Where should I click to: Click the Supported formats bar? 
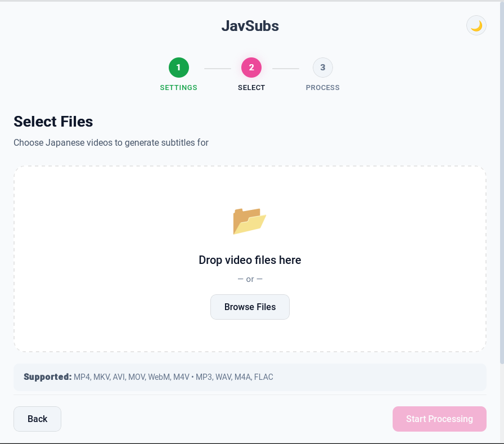pyautogui.click(x=250, y=377)
